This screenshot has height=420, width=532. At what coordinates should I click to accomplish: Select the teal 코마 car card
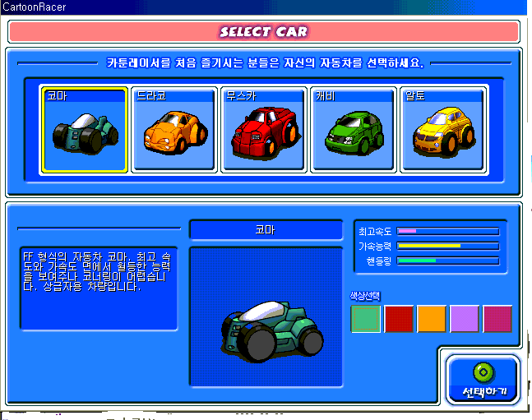click(85, 130)
